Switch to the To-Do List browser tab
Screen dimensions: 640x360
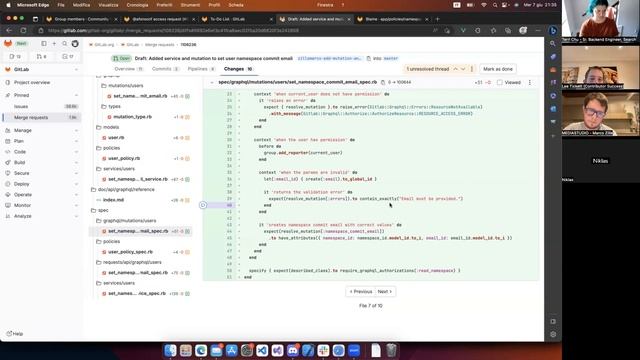(237, 19)
